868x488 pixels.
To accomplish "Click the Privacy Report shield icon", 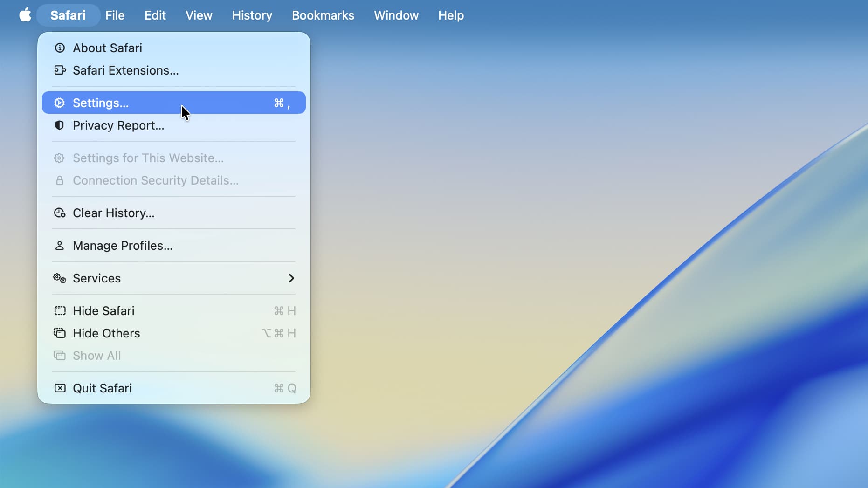I will pyautogui.click(x=59, y=125).
